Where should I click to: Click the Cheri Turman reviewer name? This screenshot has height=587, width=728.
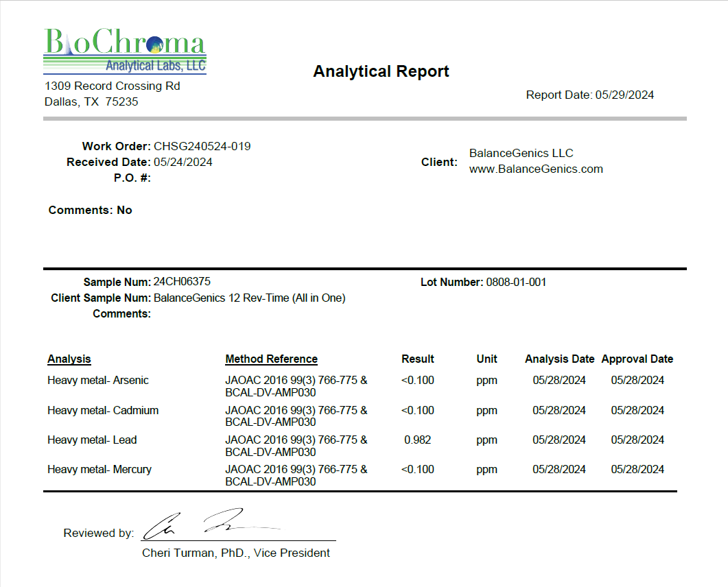(235, 553)
